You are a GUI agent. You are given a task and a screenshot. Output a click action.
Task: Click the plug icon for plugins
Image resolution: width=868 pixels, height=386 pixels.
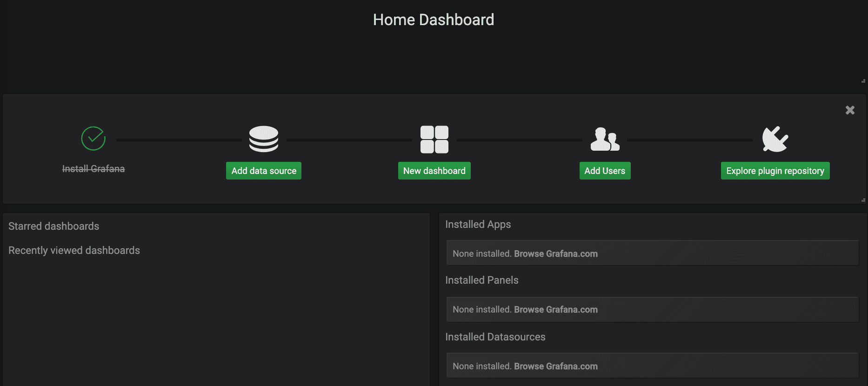pos(775,139)
